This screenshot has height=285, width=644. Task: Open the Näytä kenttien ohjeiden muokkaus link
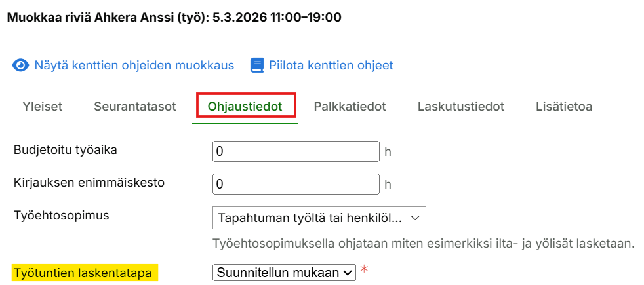[134, 66]
